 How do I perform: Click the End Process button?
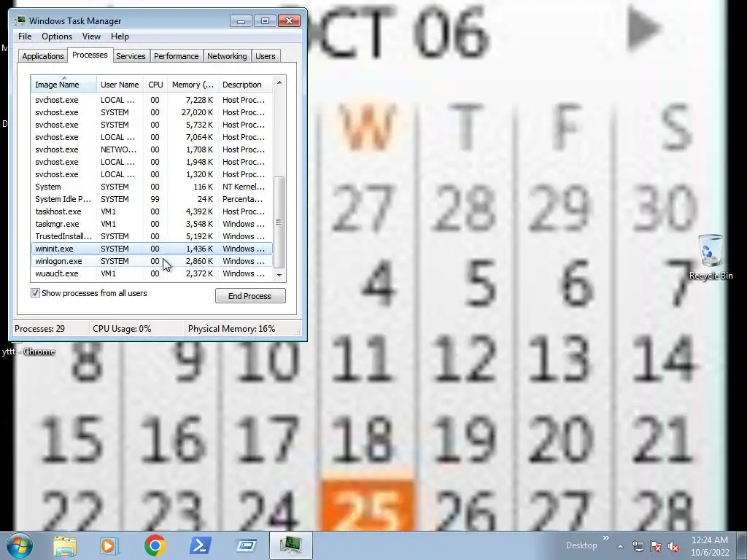point(251,296)
